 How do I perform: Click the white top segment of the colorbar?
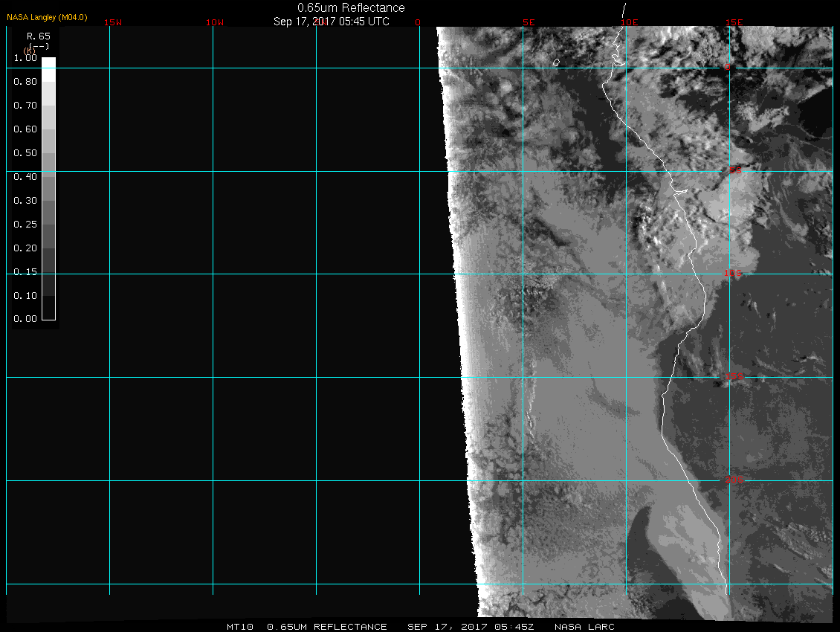(x=49, y=70)
